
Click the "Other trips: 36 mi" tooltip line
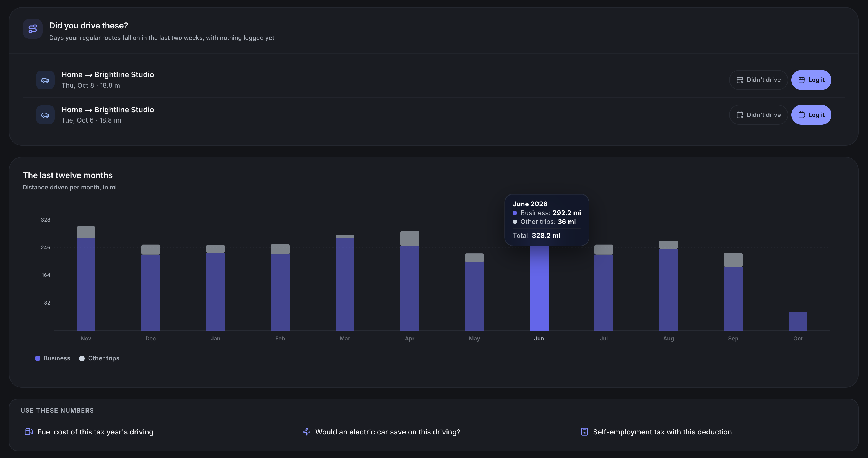(544, 222)
